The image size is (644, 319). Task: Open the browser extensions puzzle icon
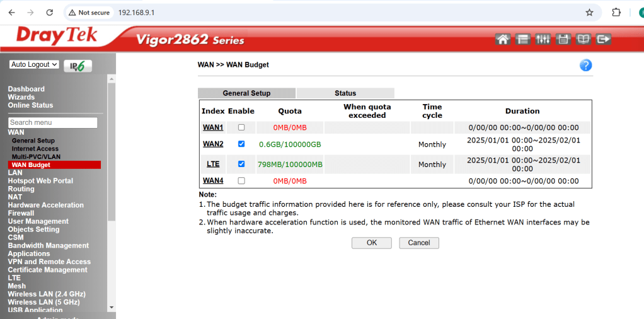coord(616,13)
